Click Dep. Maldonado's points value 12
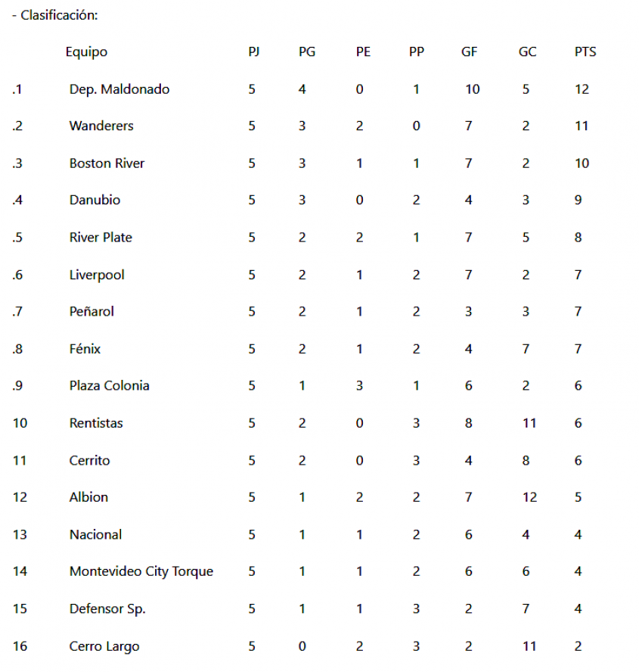Image resolution: width=639 pixels, height=672 pixels. point(582,89)
